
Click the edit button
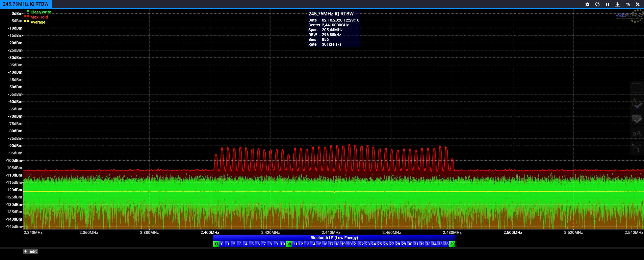33,251
